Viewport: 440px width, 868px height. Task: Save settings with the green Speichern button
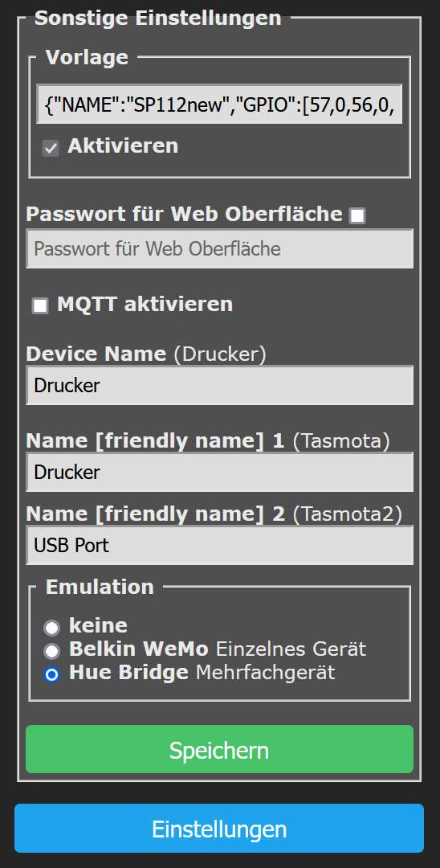219,749
